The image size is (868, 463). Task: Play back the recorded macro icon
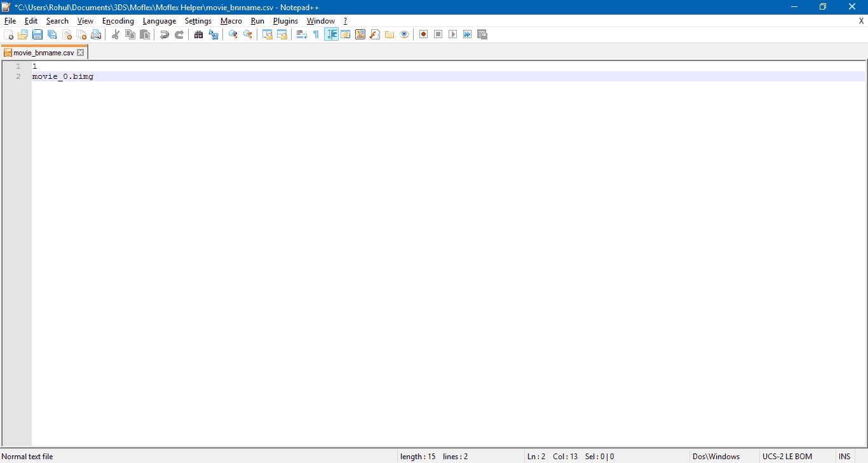(x=453, y=34)
